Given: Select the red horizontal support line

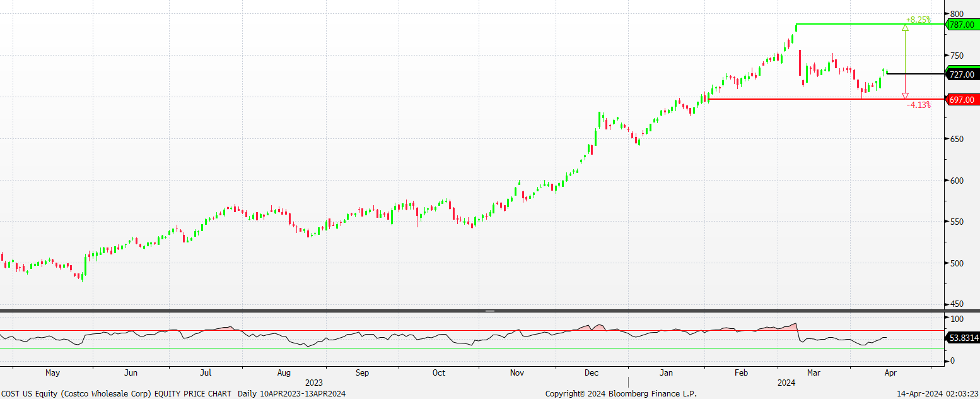Looking at the screenshot, I should (x=826, y=99).
